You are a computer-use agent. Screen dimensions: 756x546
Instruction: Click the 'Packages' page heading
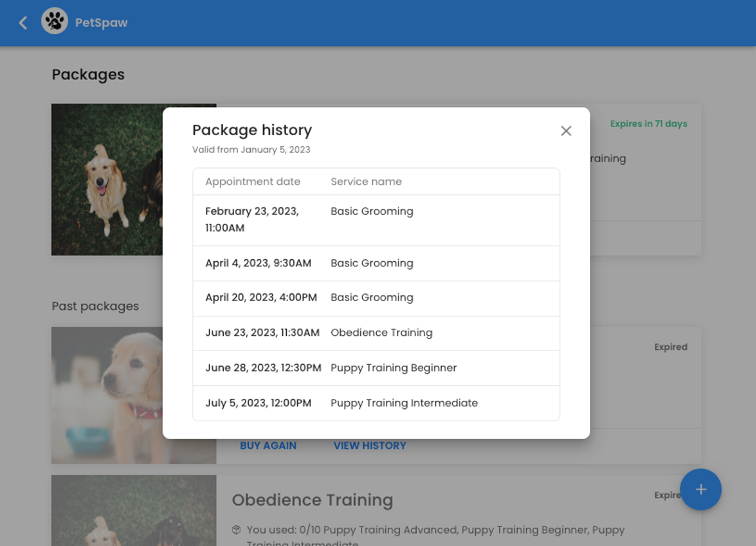pyautogui.click(x=88, y=75)
